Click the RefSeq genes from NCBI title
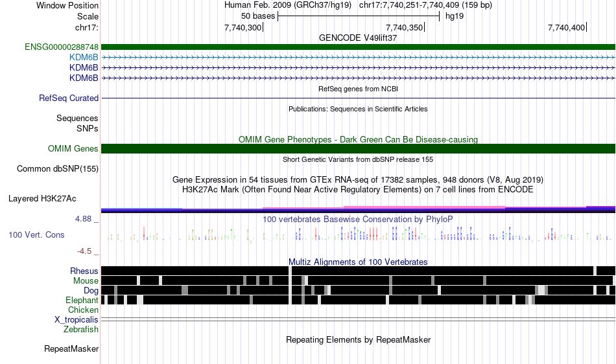The image size is (616, 364). pos(359,89)
